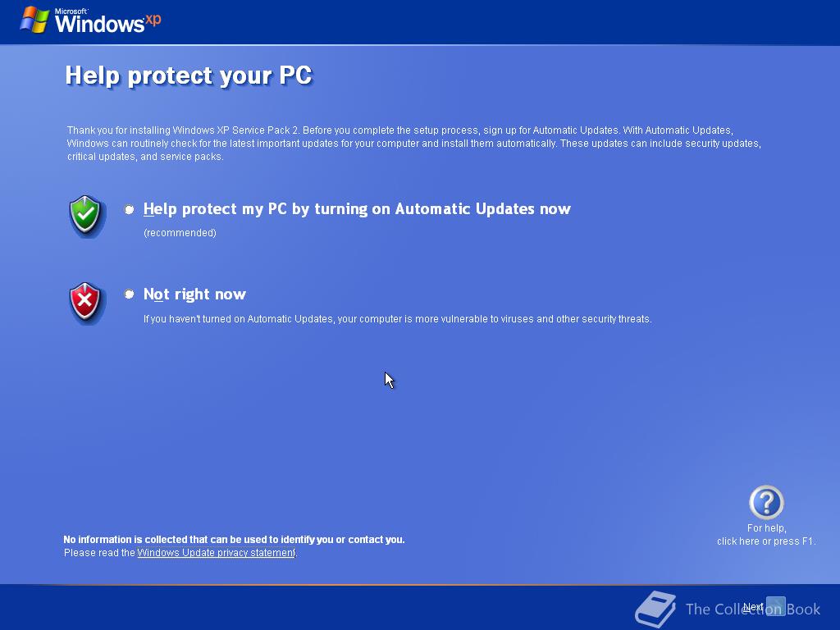Click the red X shield icon
This screenshot has width=840, height=630.
click(x=85, y=302)
